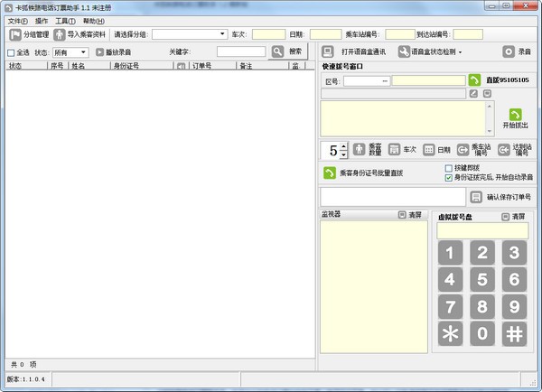Viewport: 542px width, 392px height.
Task: Click 导入乘客资料 import passenger icon
Action: tap(60, 34)
